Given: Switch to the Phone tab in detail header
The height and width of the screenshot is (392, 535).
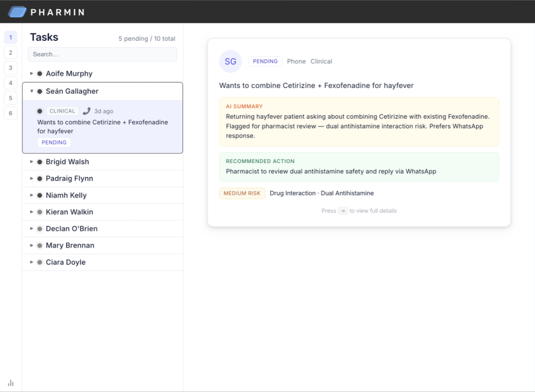Looking at the screenshot, I should [x=296, y=61].
